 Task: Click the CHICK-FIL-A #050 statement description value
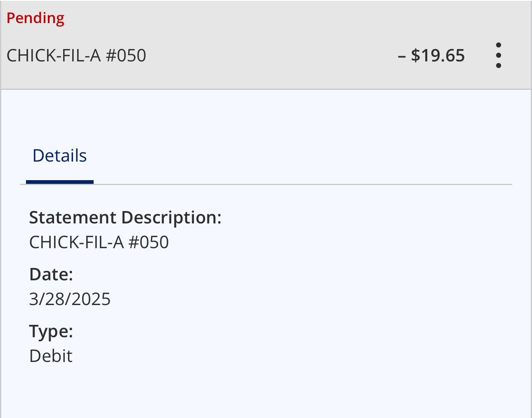pos(99,242)
